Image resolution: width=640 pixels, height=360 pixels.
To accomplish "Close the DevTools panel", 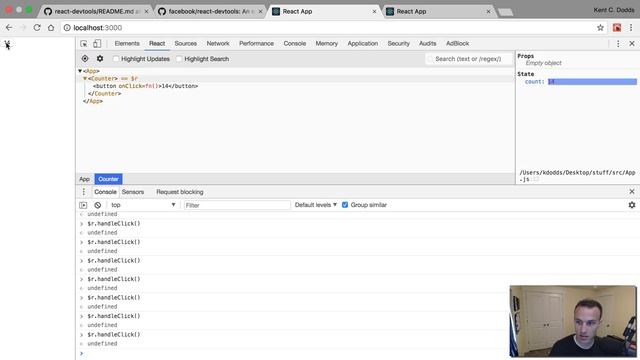I will (x=632, y=44).
